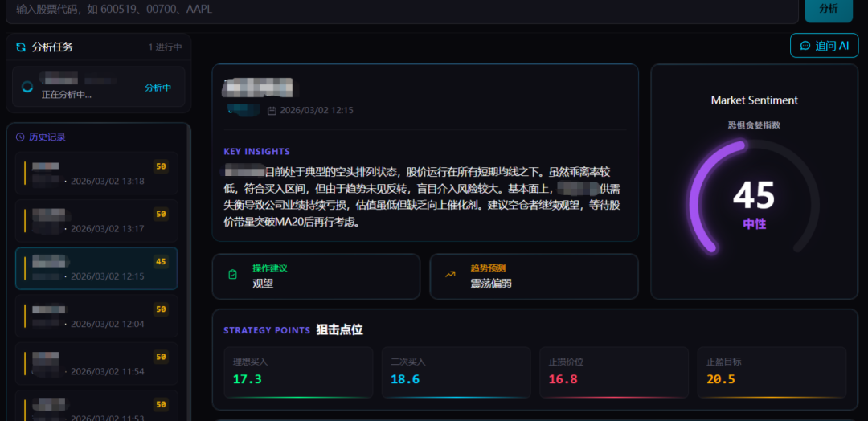Viewport: 868px width, 421px height.
Task: Focus the stock code input field
Action: (x=402, y=9)
